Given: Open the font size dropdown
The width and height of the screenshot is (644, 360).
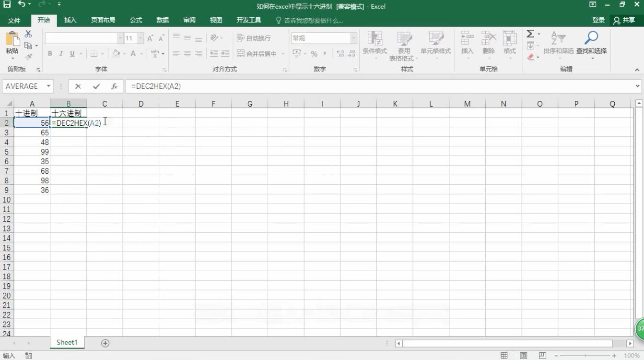Looking at the screenshot, I should coord(141,38).
